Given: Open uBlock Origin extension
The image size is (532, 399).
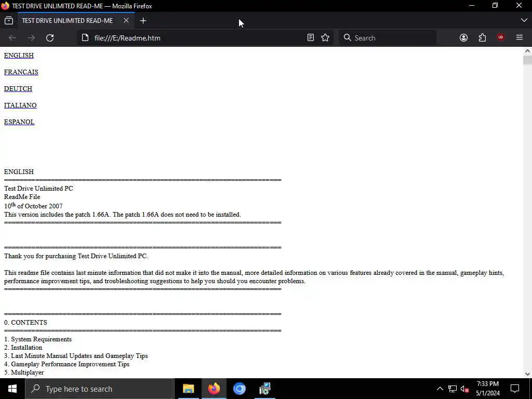Looking at the screenshot, I should pyautogui.click(x=501, y=37).
